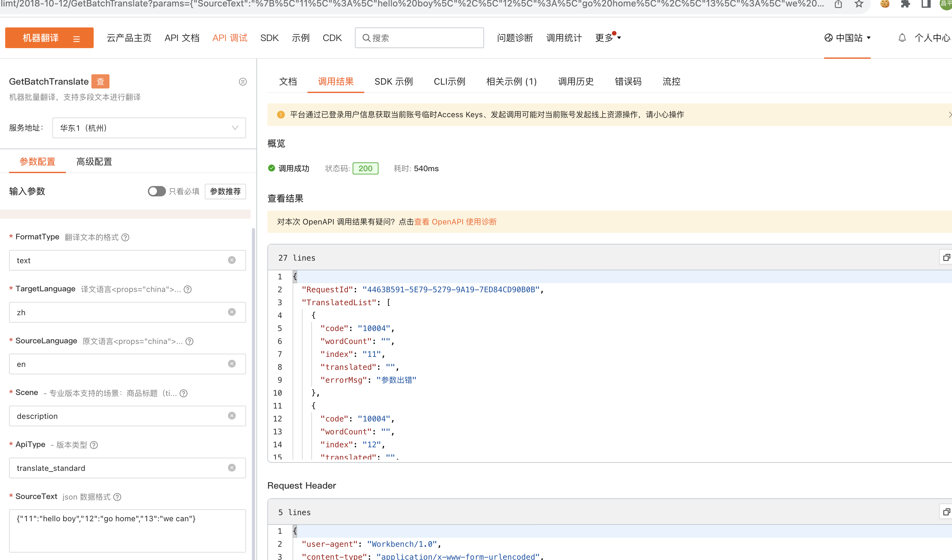Select the 调用结果 tab
Viewport: 952px width, 560px height.
[x=336, y=81]
